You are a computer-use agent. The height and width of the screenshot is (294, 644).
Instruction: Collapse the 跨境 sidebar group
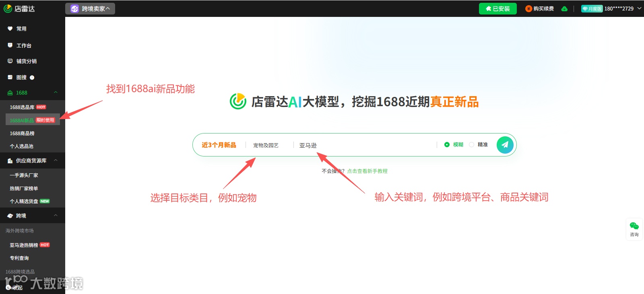pyautogui.click(x=33, y=216)
